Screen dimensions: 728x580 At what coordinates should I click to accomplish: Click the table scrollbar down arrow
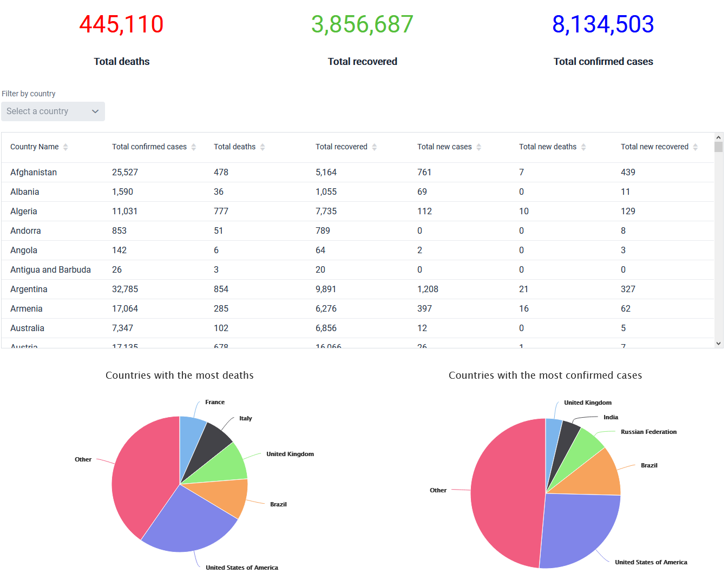coord(719,343)
